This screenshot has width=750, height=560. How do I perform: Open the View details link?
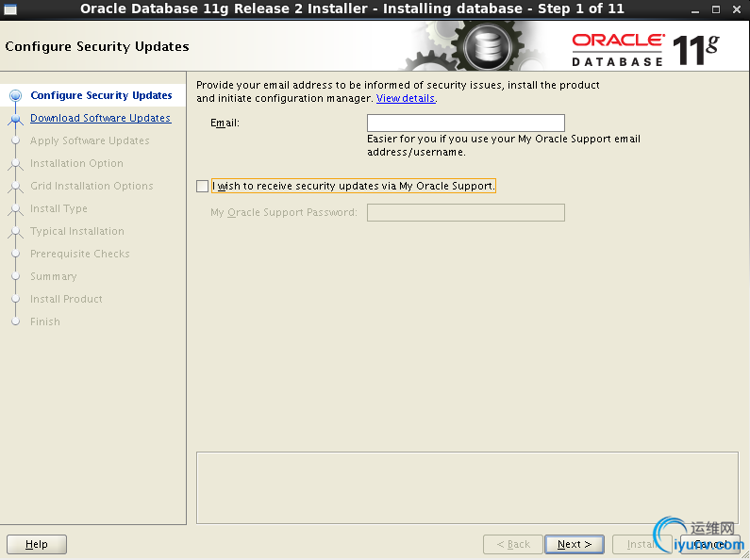pyautogui.click(x=406, y=98)
